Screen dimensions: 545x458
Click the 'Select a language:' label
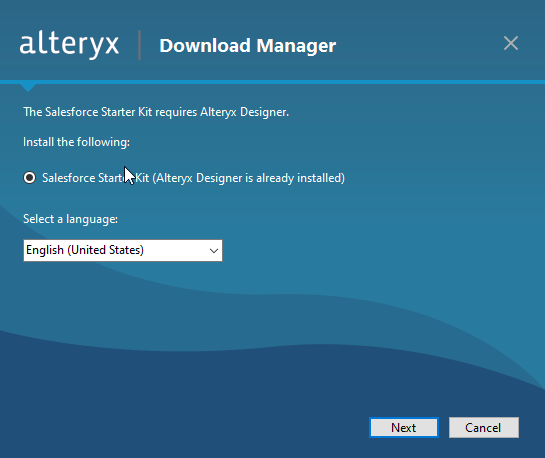70,219
